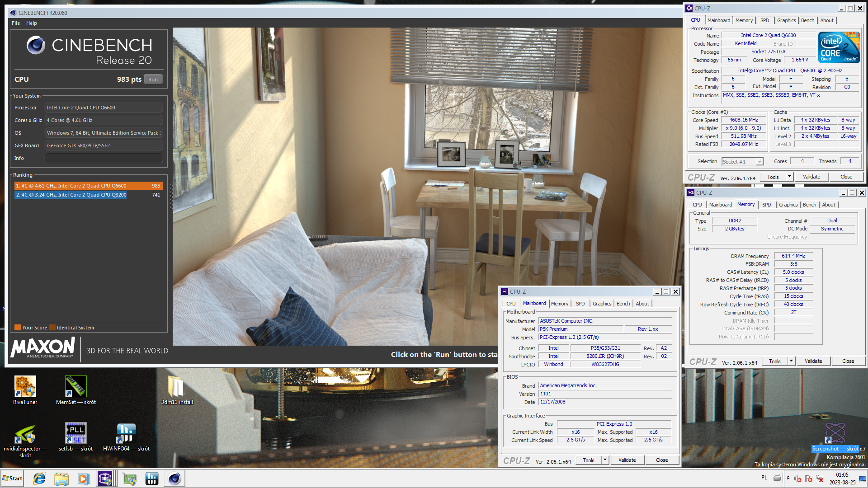
Task: Click the disconnected network tray icon
Action: 820,479
